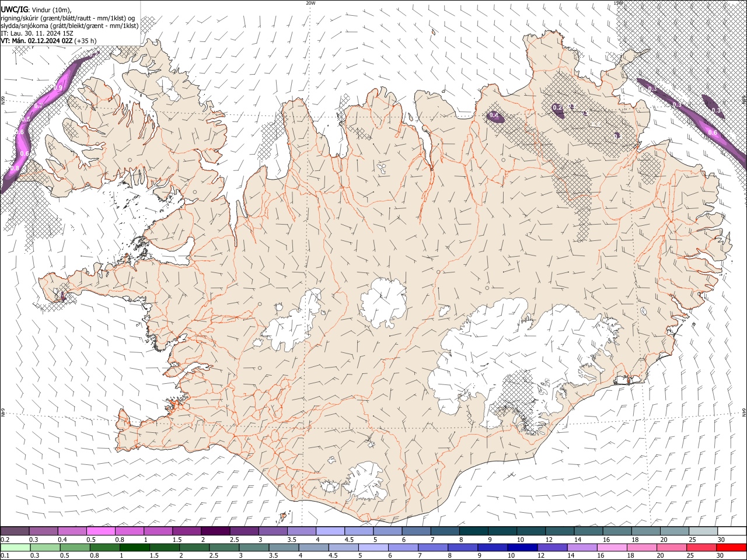
Task: Select the lavender 4–4.5 swatch in upper legend row
Action: point(331,531)
